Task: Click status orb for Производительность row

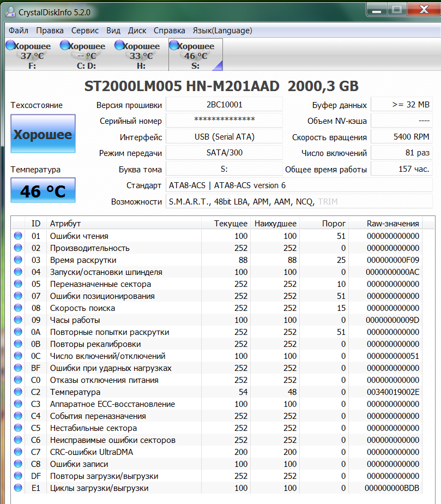Action: pyautogui.click(x=18, y=248)
